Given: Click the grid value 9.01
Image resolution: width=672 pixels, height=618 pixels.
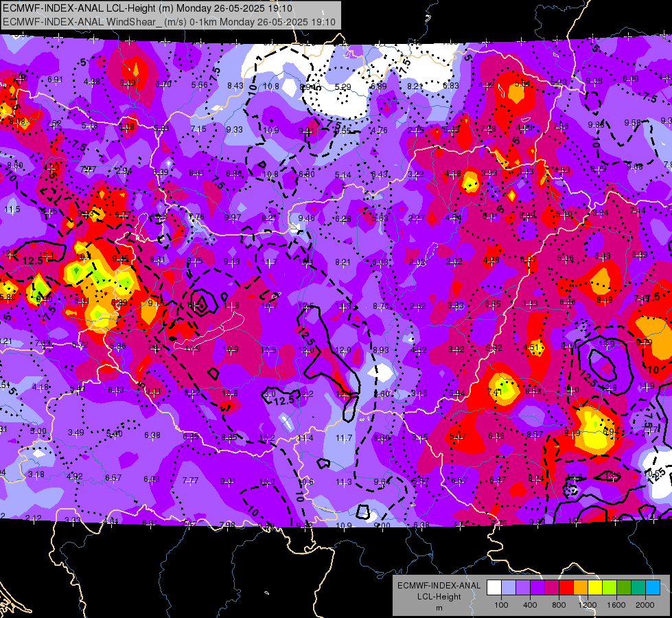Looking at the screenshot, I should click(228, 481).
